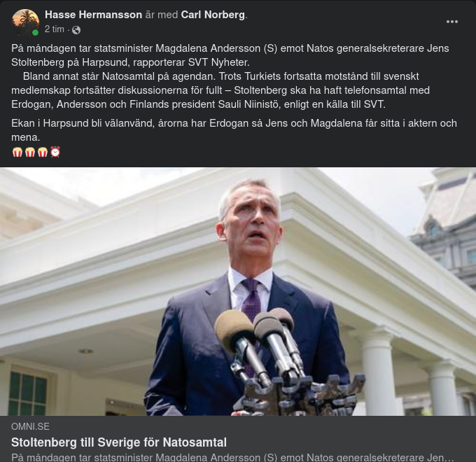Click Hasse Hermansson's profile picture
This screenshot has width=476, height=462.
click(25, 22)
